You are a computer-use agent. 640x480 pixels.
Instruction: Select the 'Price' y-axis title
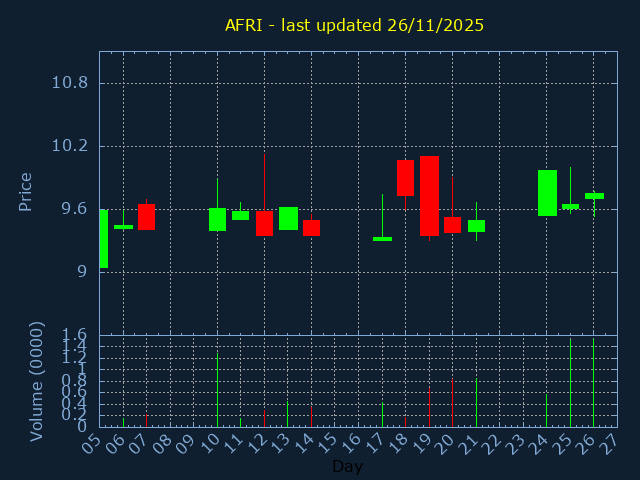[26, 191]
